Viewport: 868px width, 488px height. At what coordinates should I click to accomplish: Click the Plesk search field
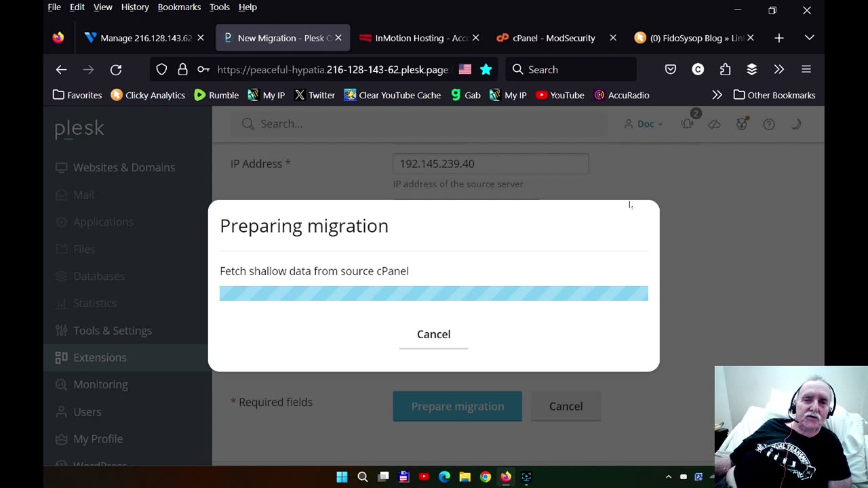(420, 123)
